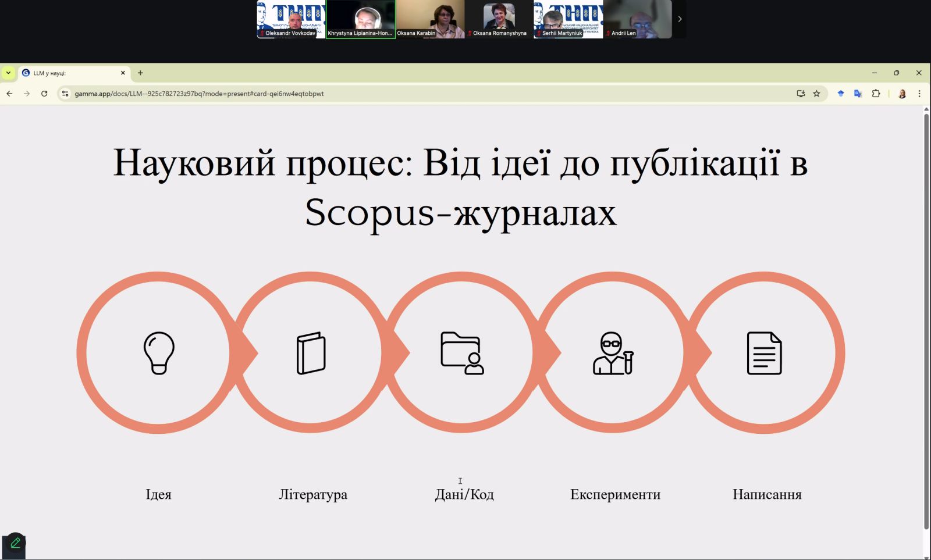
Task: Select Khrystyna Lipianina's video thumbnail
Action: point(361,17)
